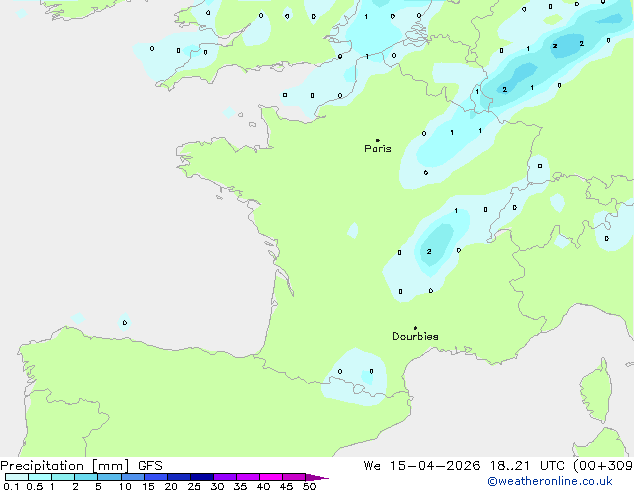Click the Dourbies location label
The width and height of the screenshot is (634, 490).
coord(415,336)
